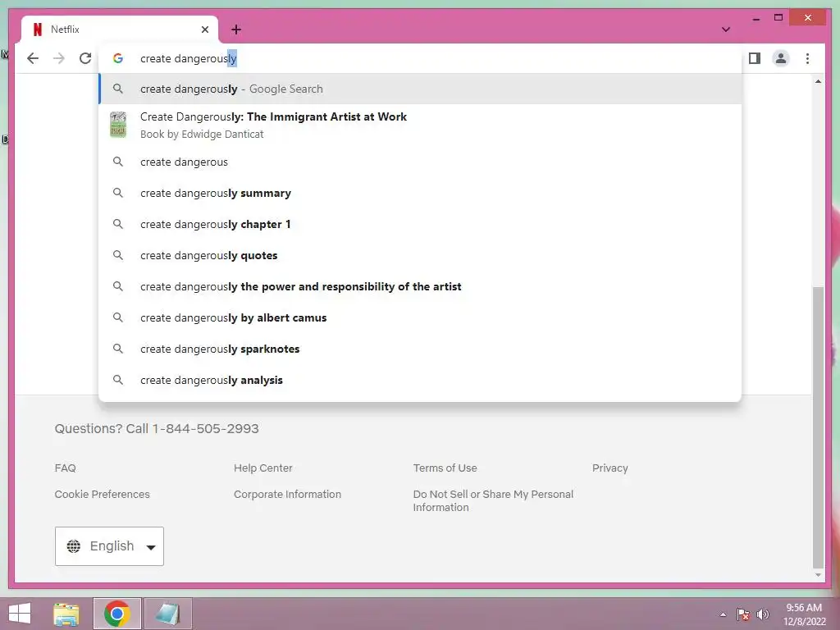
Task: Pick 'create dangerously summary' suggestion
Action: tap(421, 193)
